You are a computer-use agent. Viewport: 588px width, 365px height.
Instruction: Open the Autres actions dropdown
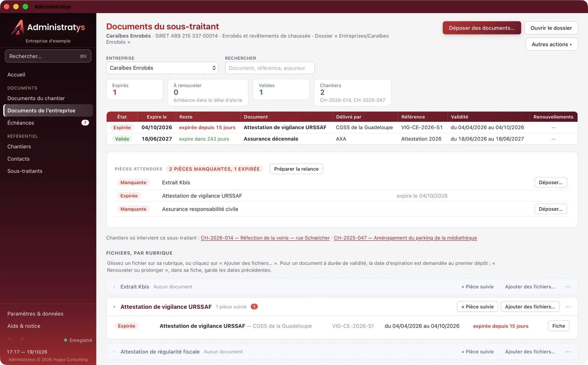(x=552, y=45)
